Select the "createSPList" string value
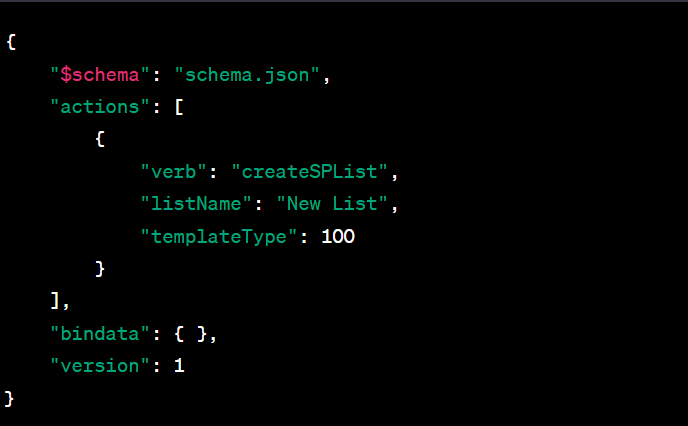688x426 pixels. [x=309, y=172]
